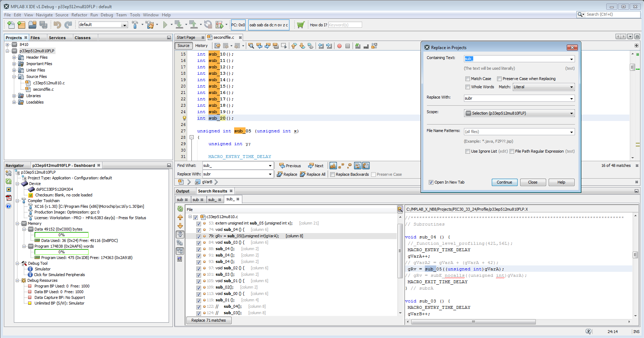Click the Continue button
The width and height of the screenshot is (644, 338).
[x=504, y=182]
